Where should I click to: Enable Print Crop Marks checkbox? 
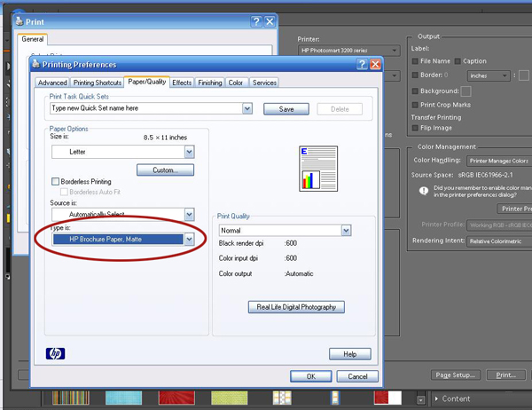point(415,105)
